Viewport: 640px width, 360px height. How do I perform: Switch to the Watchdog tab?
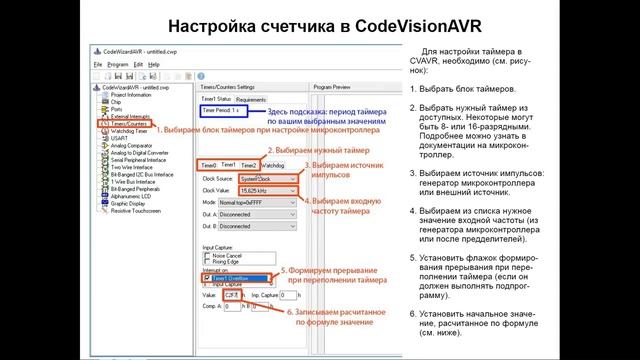tap(273, 166)
